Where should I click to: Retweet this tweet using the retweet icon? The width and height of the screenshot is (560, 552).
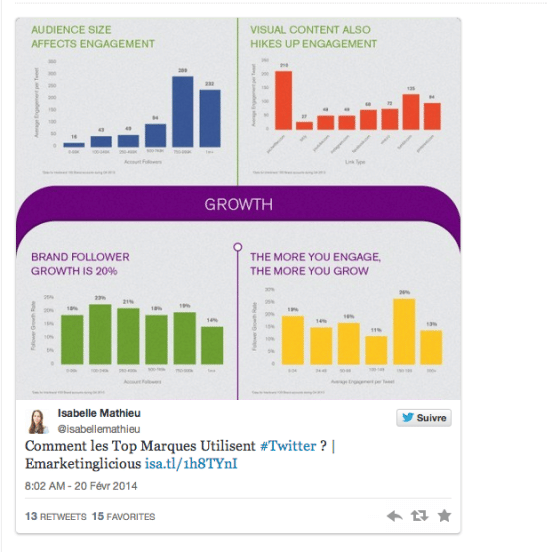419,516
